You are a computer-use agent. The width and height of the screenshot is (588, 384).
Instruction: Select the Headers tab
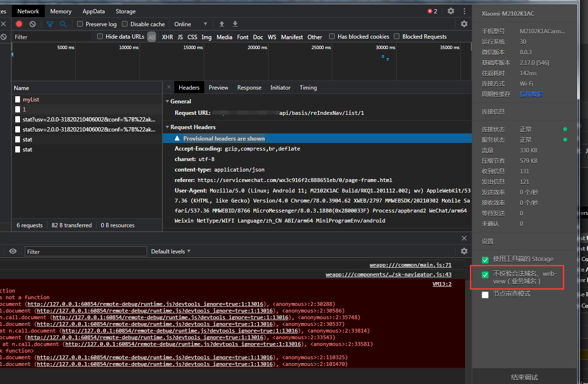tap(189, 88)
